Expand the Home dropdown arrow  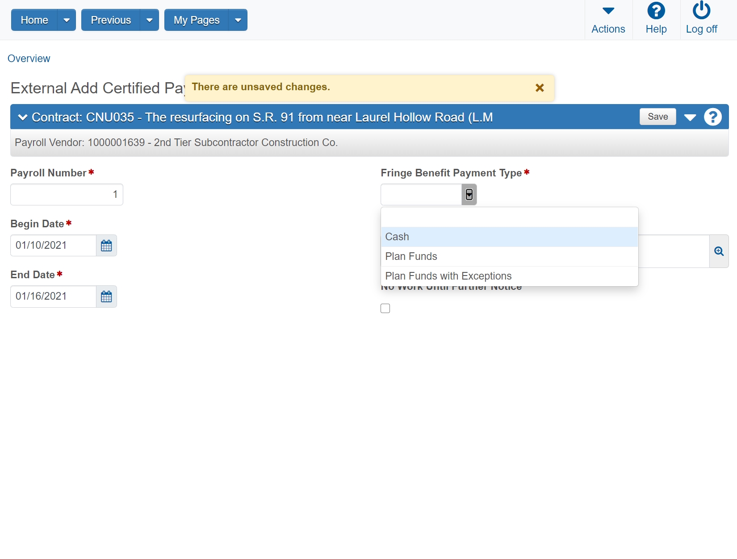[67, 20]
